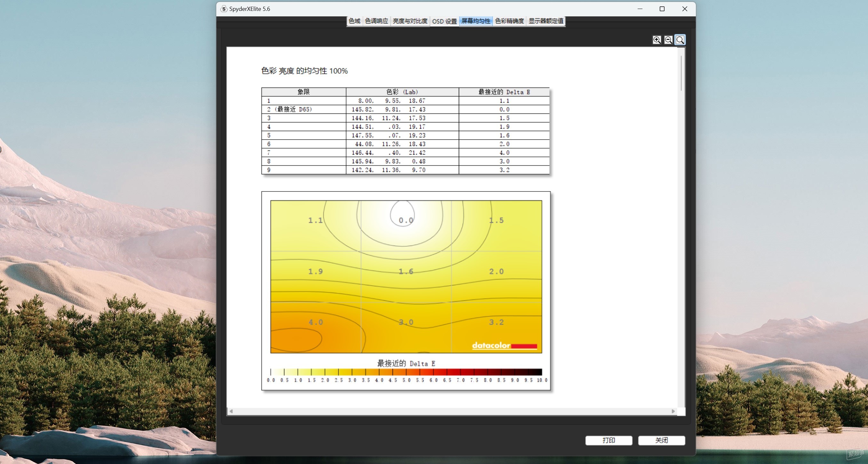Click the zoom out magnifier icon
The image size is (868, 464).
(668, 40)
